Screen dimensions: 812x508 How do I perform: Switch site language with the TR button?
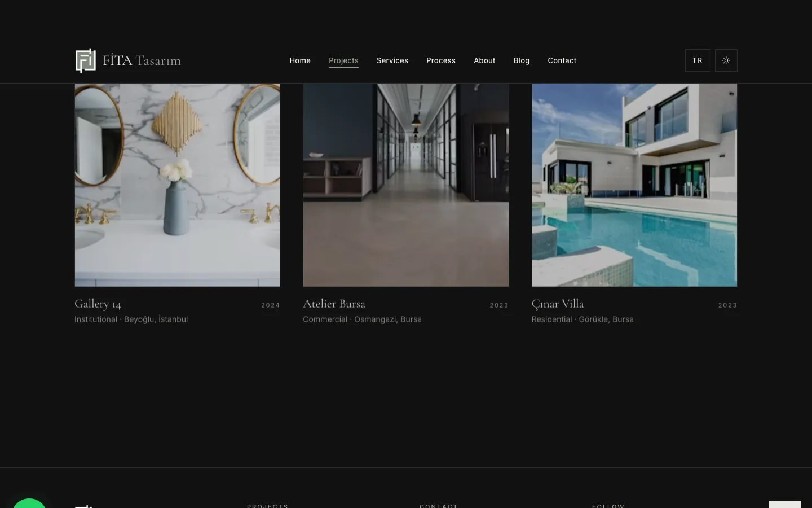click(698, 60)
